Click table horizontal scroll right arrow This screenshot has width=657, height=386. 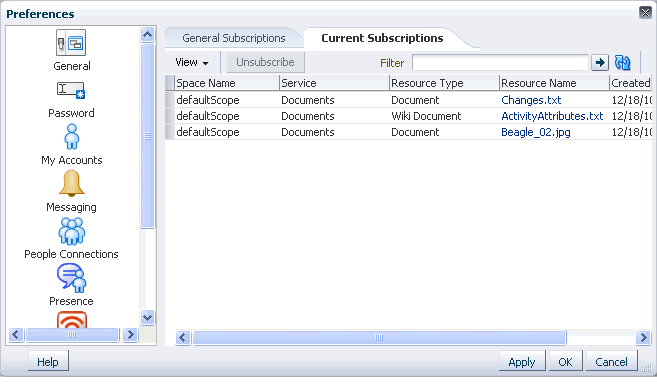pos(643,337)
